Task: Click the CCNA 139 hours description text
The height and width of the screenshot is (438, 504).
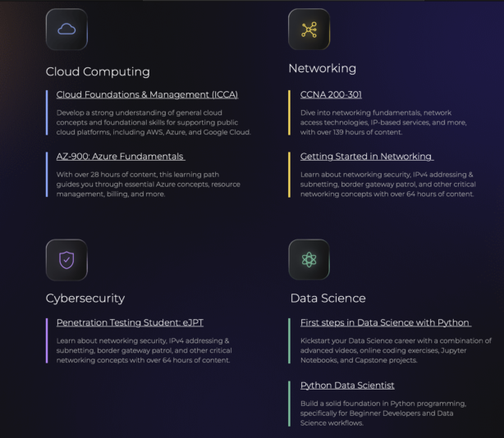Action: click(377, 121)
